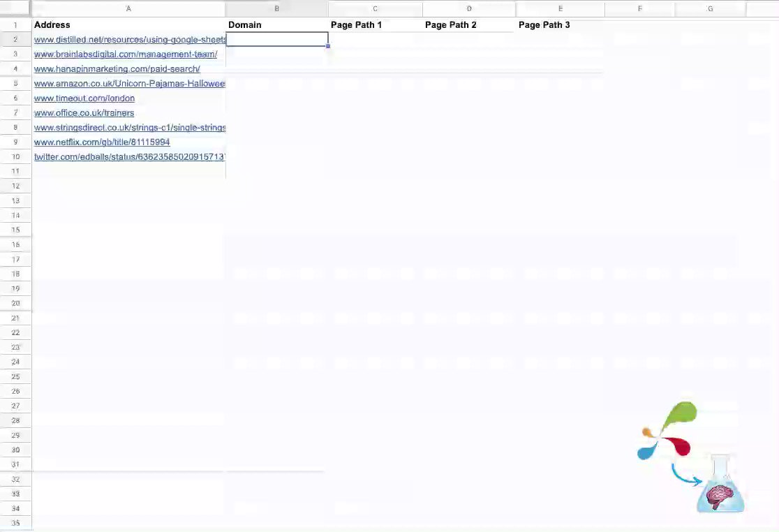Click the fill handle of cell B2
The width and height of the screenshot is (779, 532).
(x=328, y=46)
